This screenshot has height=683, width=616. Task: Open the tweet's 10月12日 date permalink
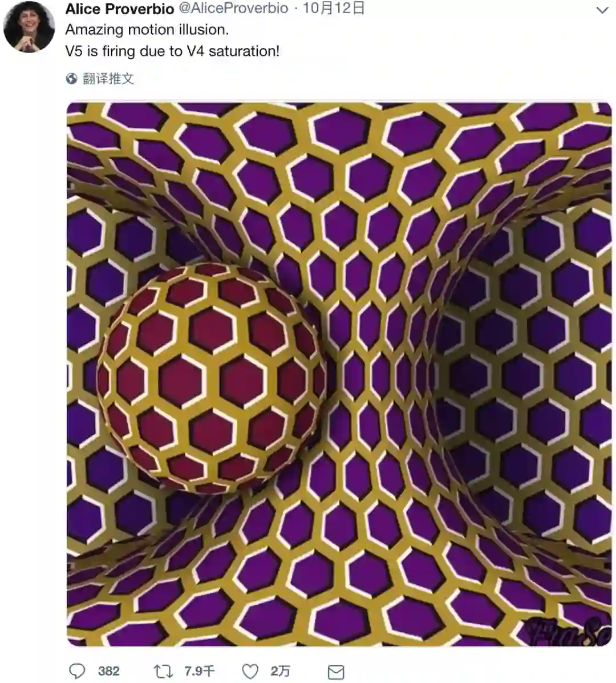pyautogui.click(x=334, y=9)
